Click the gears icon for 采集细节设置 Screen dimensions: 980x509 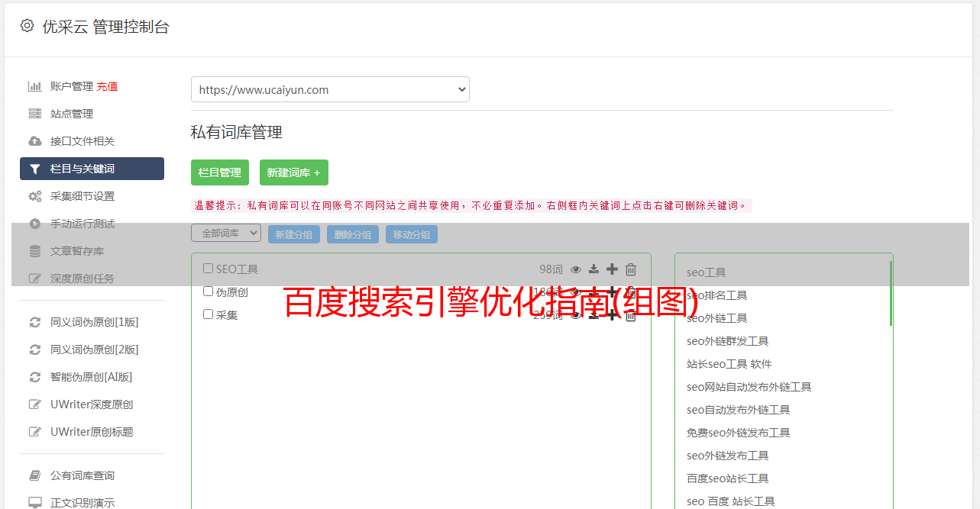(x=35, y=196)
